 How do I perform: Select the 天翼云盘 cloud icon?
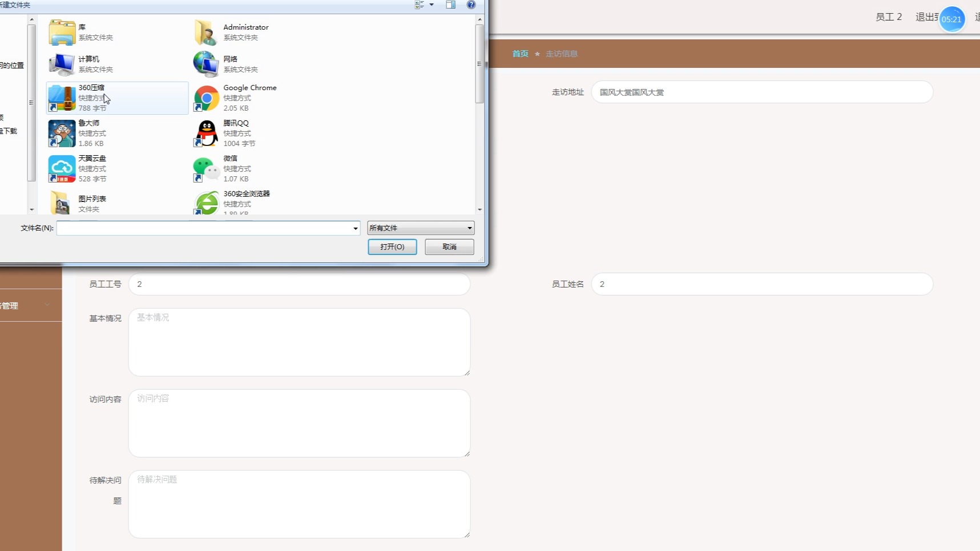point(62,169)
